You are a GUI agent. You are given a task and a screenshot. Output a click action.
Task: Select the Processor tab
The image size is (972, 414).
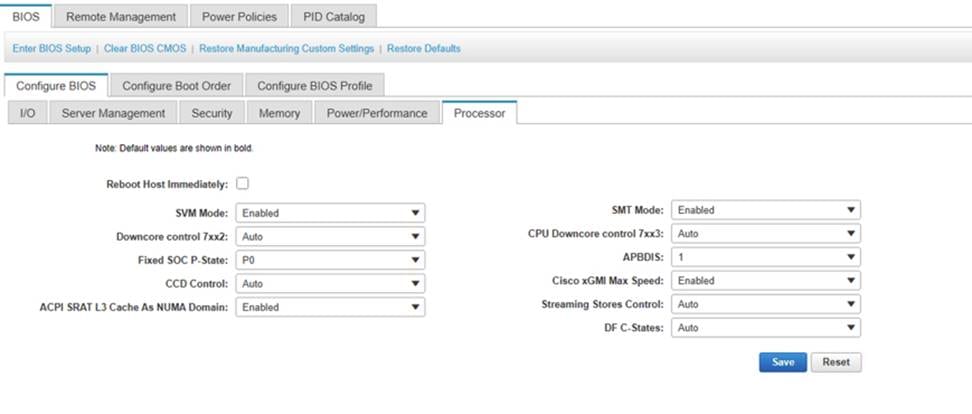click(479, 113)
